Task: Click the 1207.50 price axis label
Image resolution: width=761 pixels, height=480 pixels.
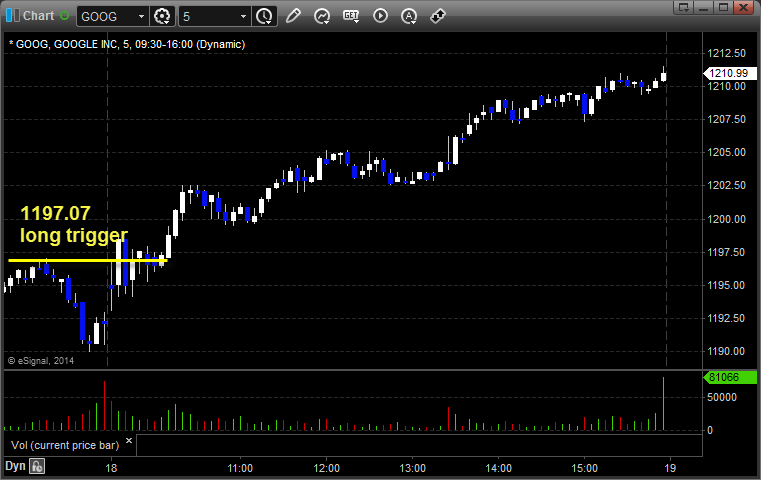Action: pyautogui.click(x=727, y=119)
